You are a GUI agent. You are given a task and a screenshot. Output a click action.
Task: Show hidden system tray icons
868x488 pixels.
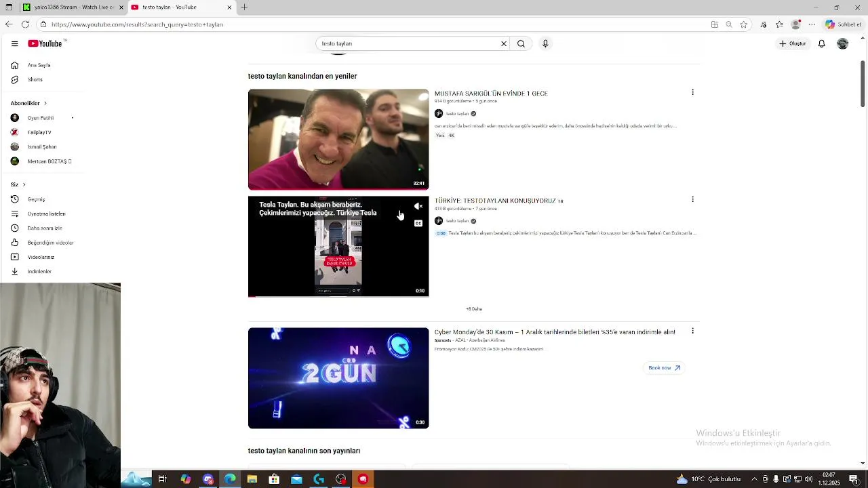click(754, 479)
